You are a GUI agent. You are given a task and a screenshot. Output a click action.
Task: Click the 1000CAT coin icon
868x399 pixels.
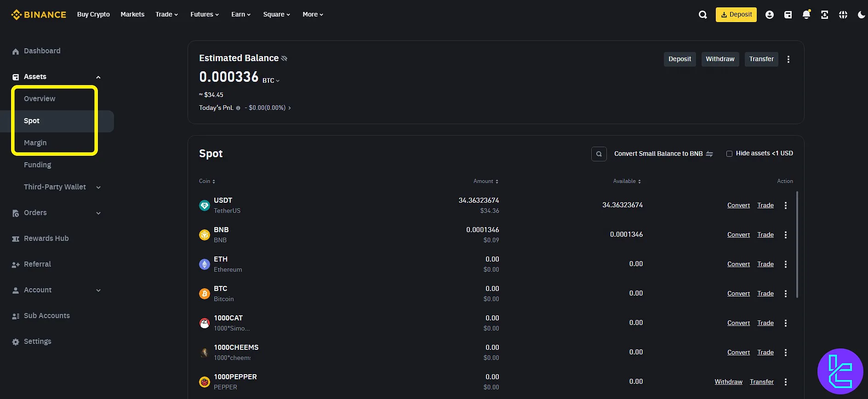pos(205,323)
